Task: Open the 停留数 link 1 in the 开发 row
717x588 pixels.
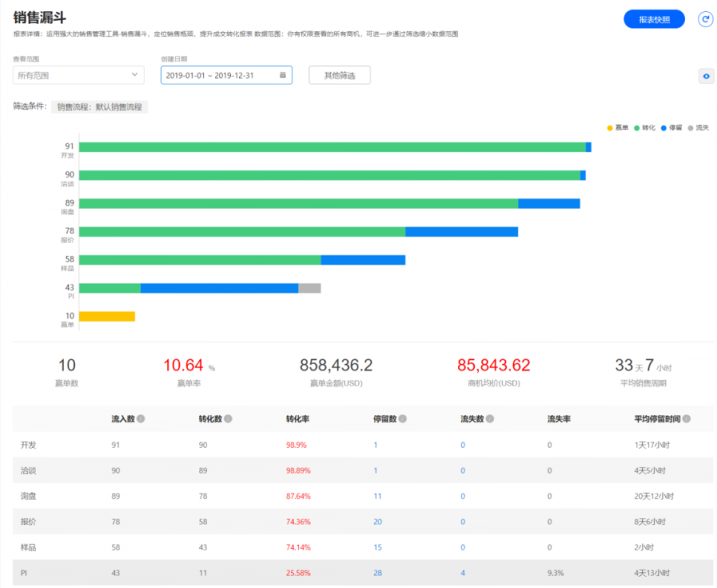Action: [375, 445]
